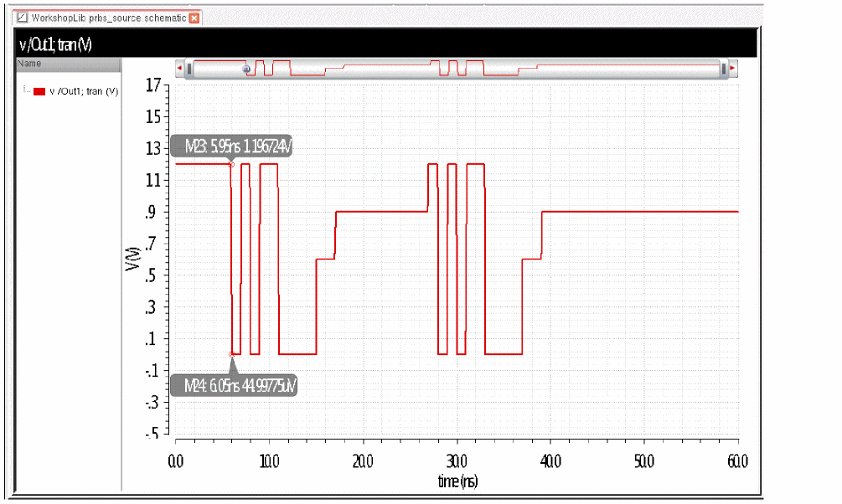842x504 pixels.
Task: Click the 20.0 tick label on time axis
Action: coord(363,460)
